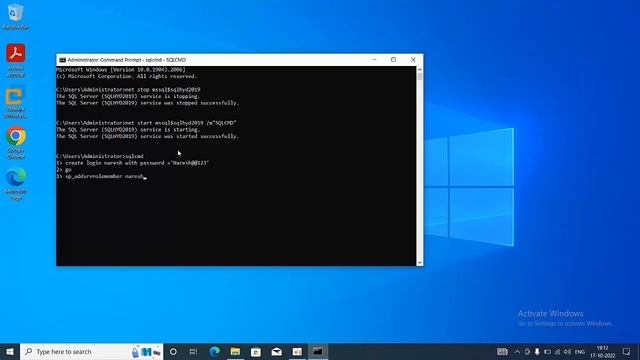Open the Action Center notifications icon

tap(627, 351)
